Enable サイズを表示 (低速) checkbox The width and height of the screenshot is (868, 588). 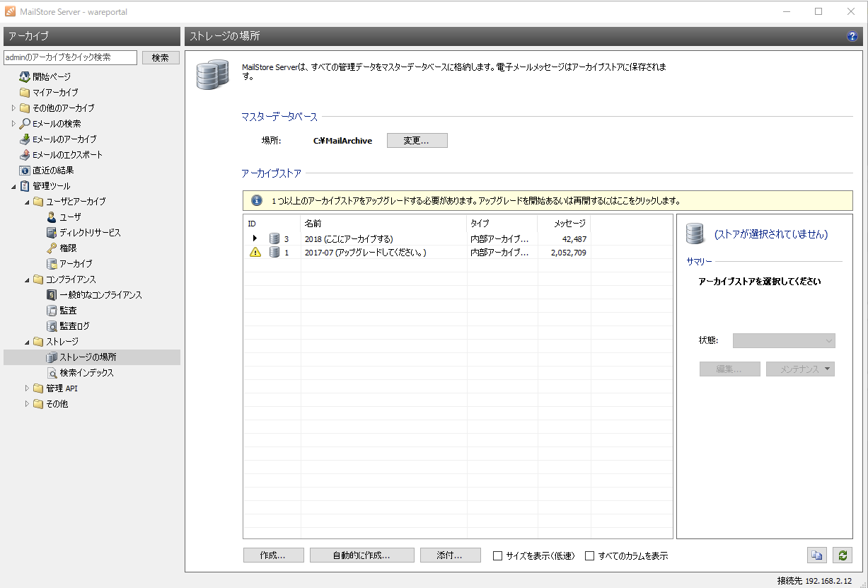tap(498, 555)
